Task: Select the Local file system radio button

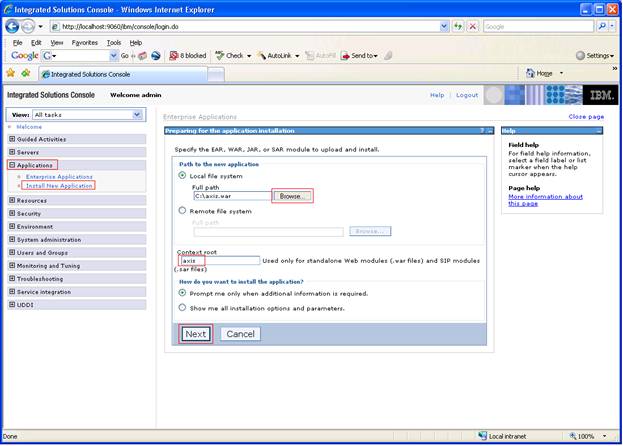Action: pos(182,176)
